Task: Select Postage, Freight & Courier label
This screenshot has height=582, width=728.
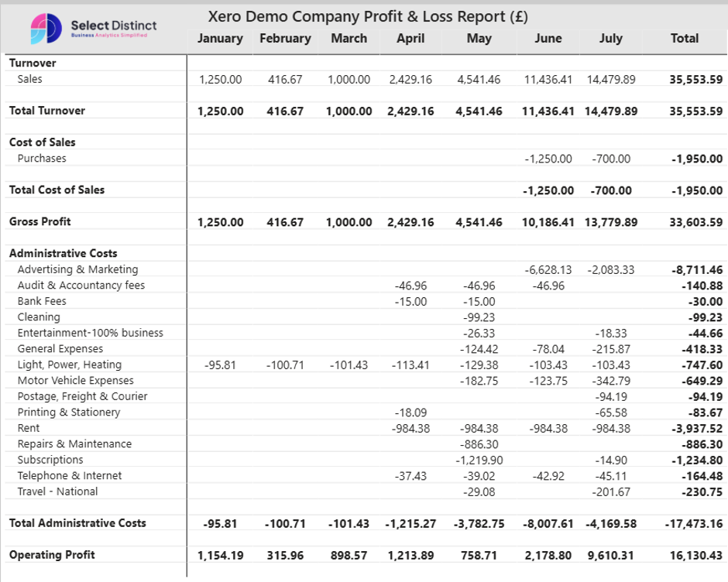Action: point(82,396)
